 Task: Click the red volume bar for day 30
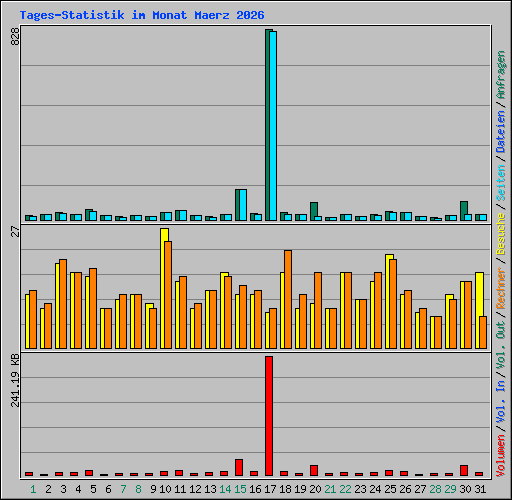tap(464, 471)
